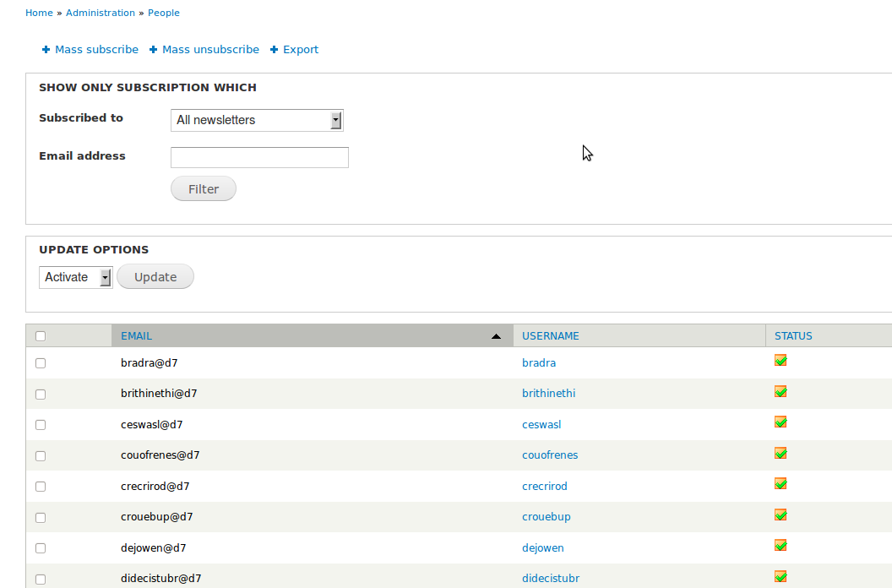Click the green status checkmark for bradra
Viewport: 892px width, 588px height.
[x=780, y=360]
